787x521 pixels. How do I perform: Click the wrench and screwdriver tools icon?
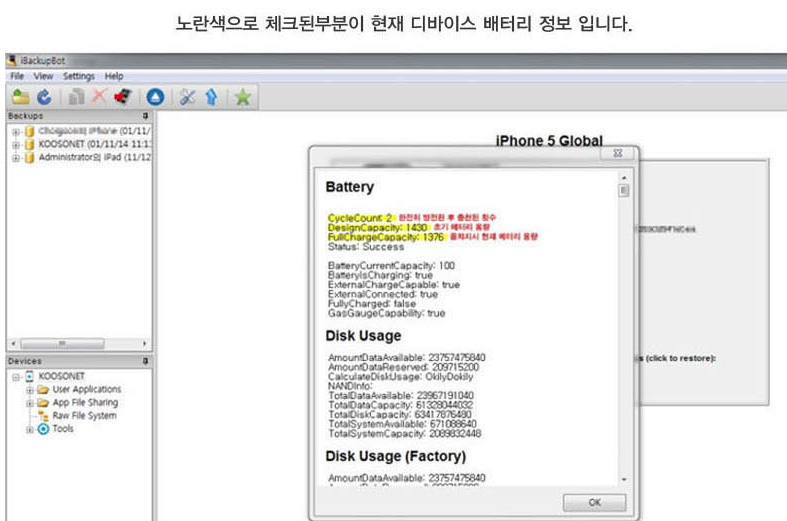pos(187,96)
